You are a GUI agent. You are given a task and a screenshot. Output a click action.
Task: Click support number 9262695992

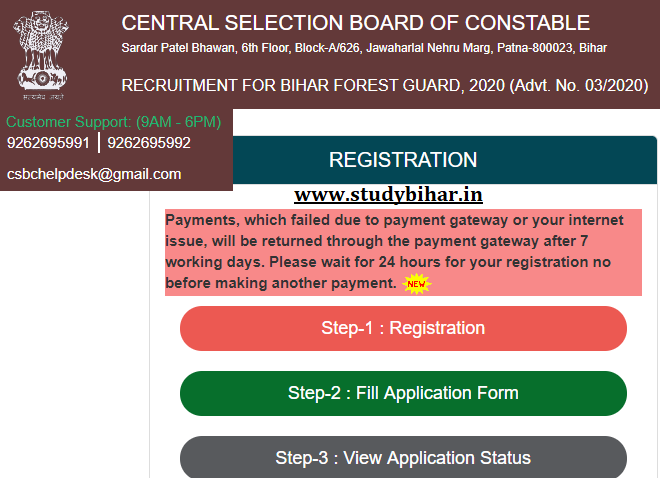[149, 143]
